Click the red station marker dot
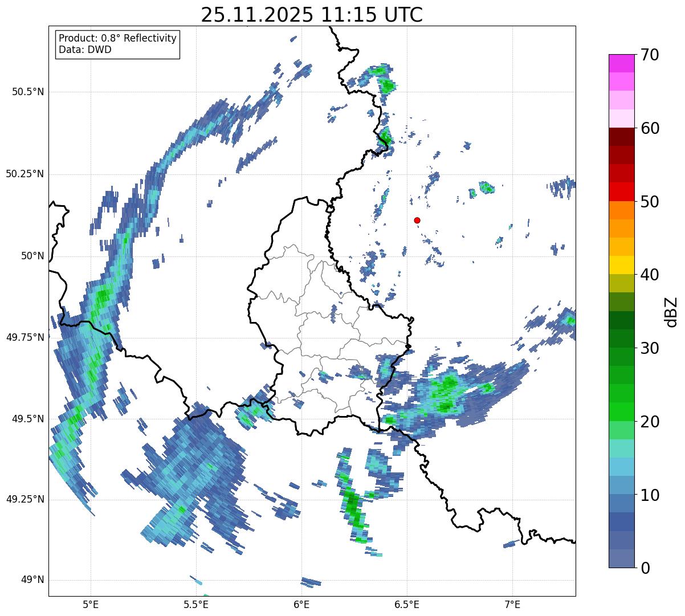The image size is (685, 616). coord(417,220)
